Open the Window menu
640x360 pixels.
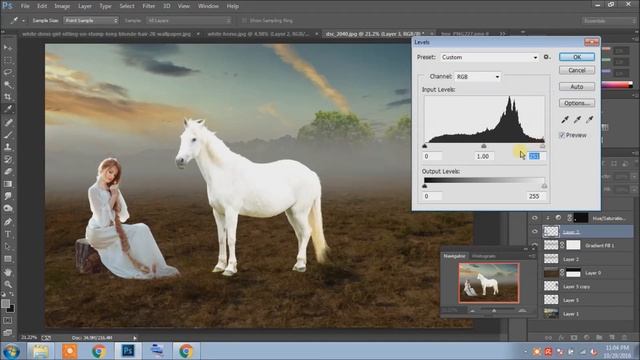[208, 6]
